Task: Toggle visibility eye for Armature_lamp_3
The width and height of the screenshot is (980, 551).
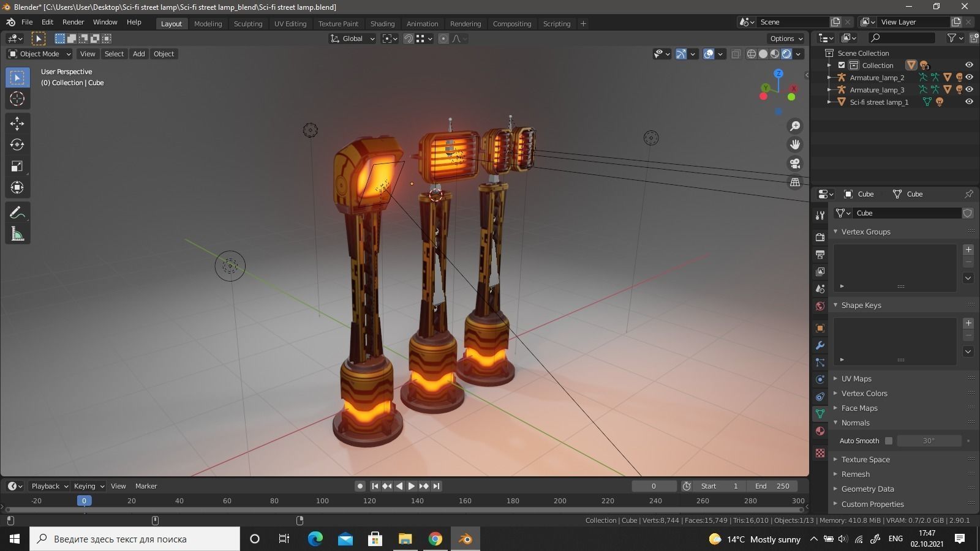Action: coord(969,89)
